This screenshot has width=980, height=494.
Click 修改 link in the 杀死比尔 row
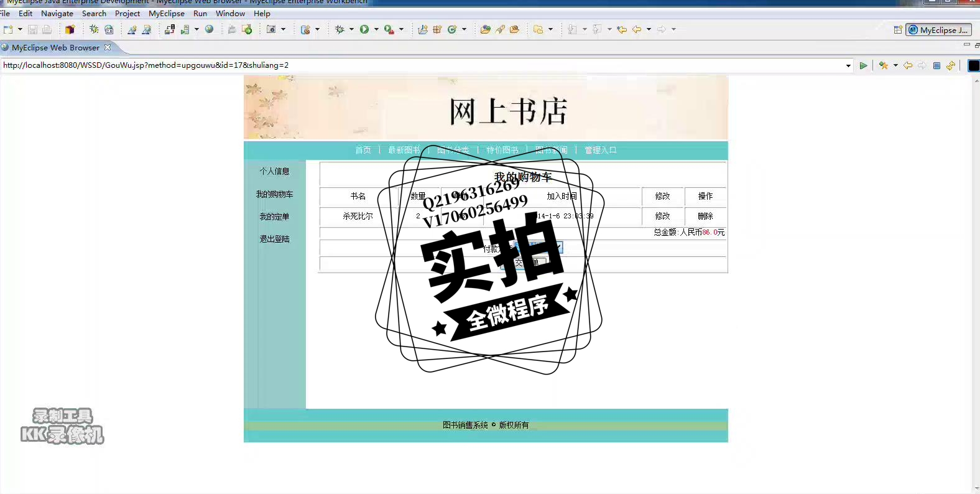662,216
